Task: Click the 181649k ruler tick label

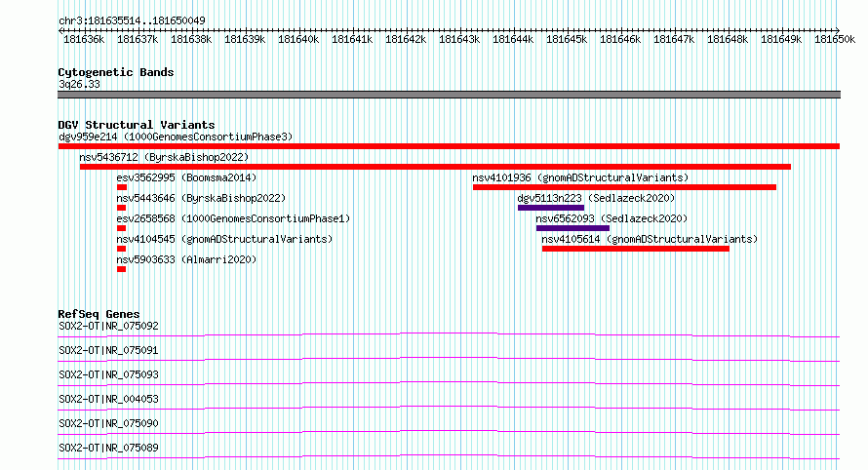Action: click(782, 39)
